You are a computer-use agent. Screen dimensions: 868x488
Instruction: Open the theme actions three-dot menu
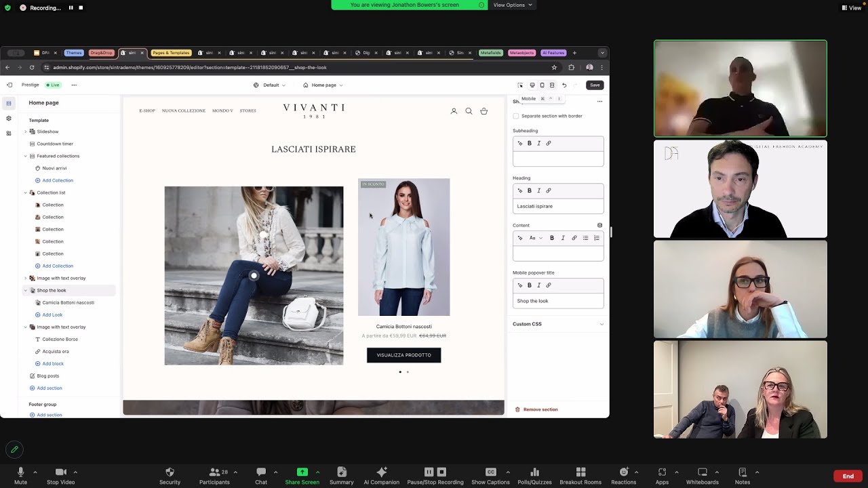coord(74,85)
